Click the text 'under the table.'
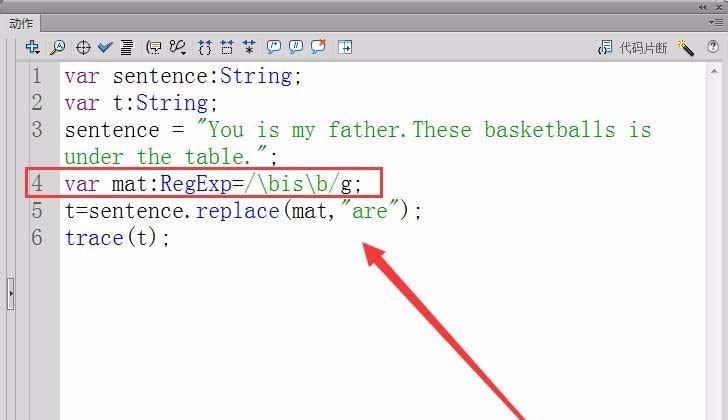The width and height of the screenshot is (728, 420). tap(157, 156)
